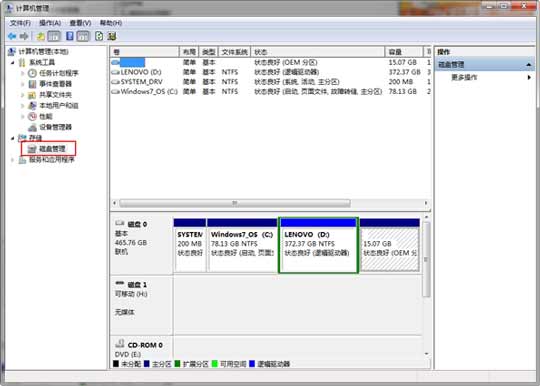Expand the 服务和应用程序 node arrow
This screenshot has height=386, width=540.
coord(13,160)
